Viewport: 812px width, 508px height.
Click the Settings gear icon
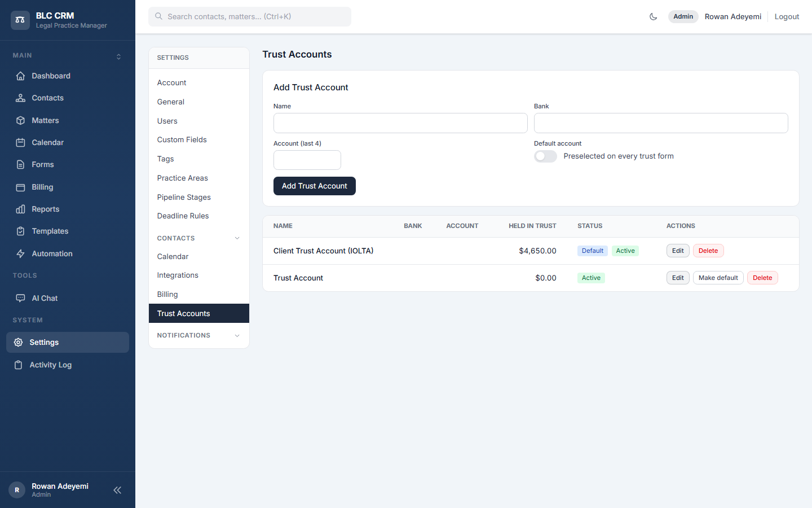click(x=18, y=343)
